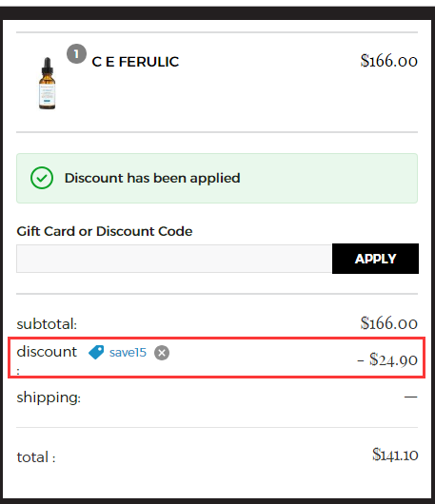Click the product price $166.00 at top

[x=389, y=61]
